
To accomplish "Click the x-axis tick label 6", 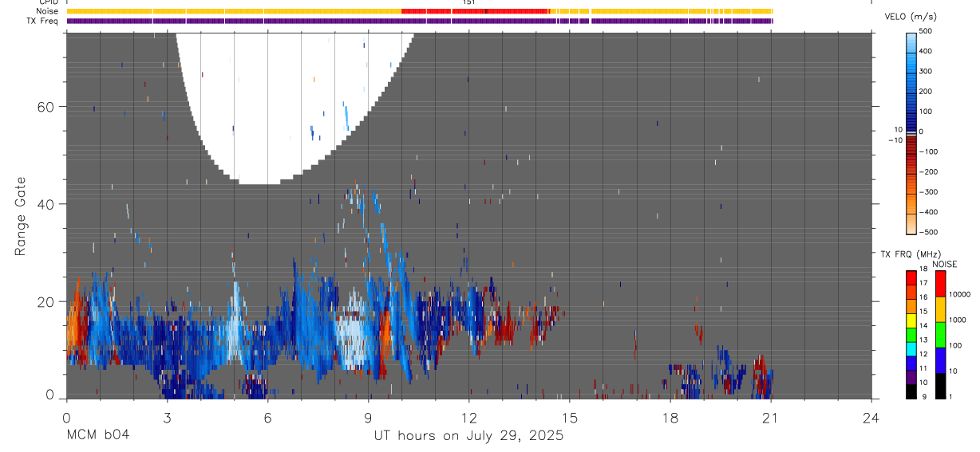I will point(267,418).
